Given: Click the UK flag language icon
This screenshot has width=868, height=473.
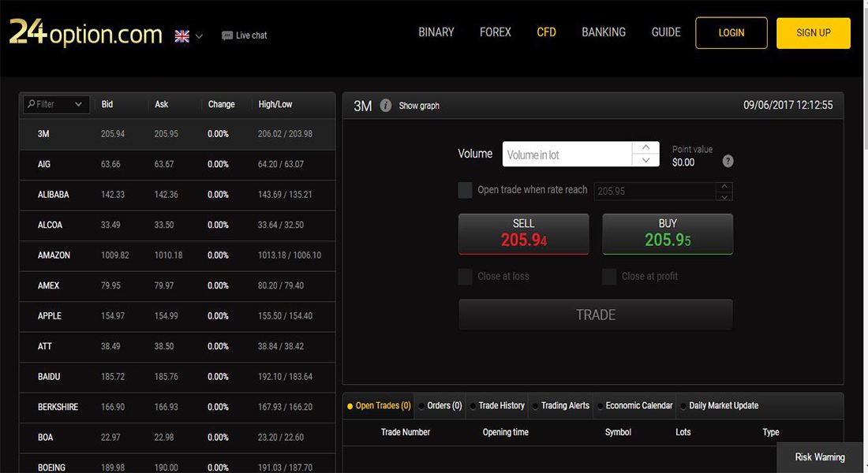Looking at the screenshot, I should click(182, 36).
